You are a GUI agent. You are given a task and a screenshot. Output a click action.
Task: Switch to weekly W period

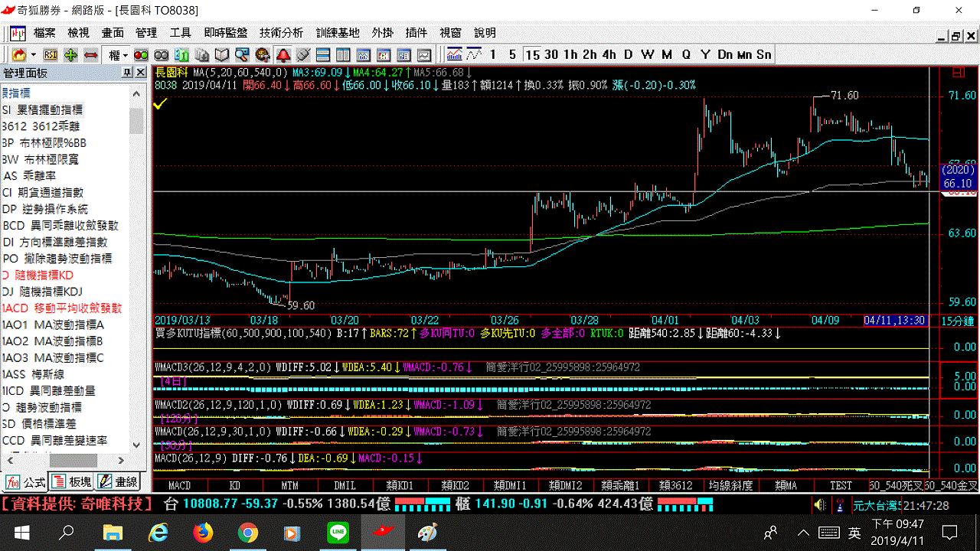tap(648, 54)
